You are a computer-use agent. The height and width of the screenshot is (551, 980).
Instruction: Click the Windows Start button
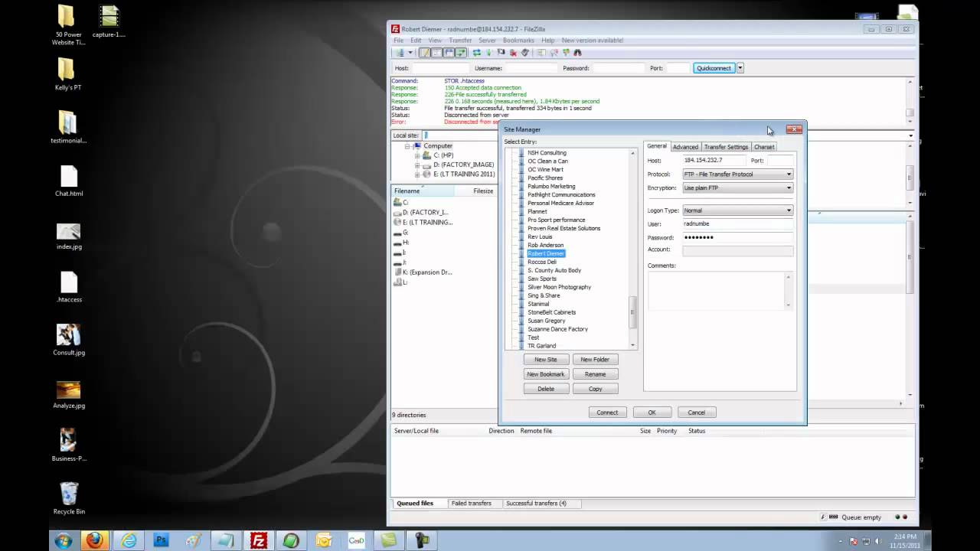(x=63, y=540)
